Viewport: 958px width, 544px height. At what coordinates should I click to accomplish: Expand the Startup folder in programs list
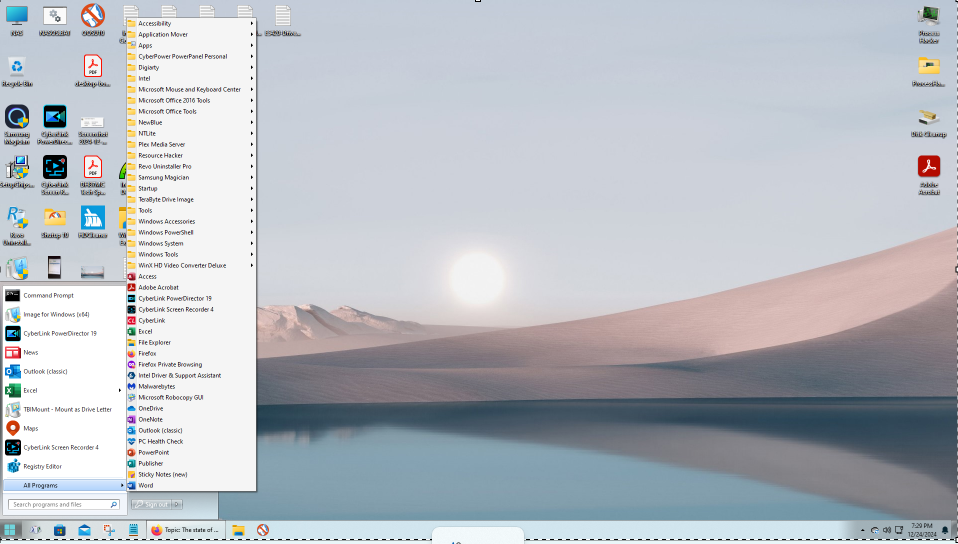[191, 188]
